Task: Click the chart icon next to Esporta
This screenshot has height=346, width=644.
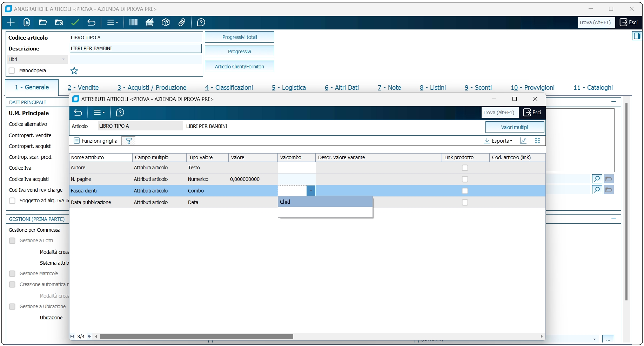Action: (523, 141)
